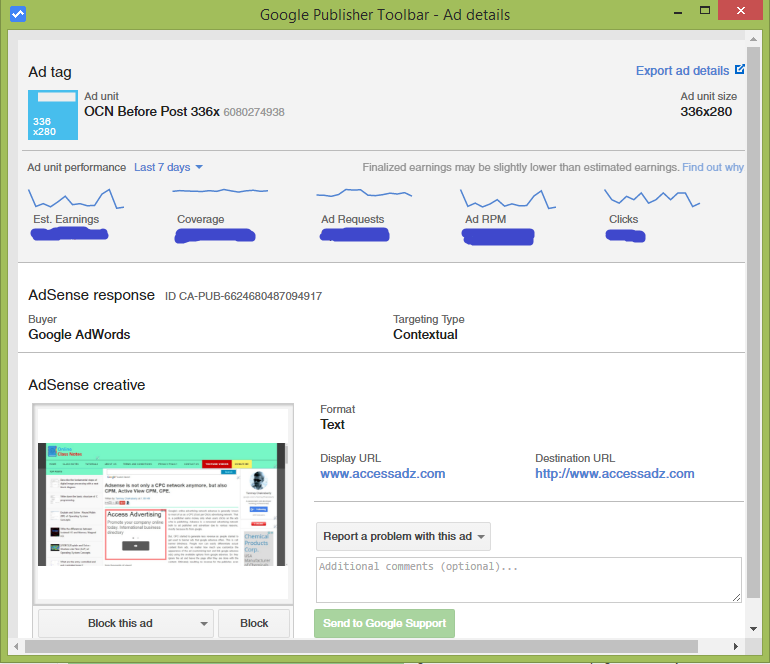The width and height of the screenshot is (770, 664).
Task: Click the vertical scrollbar up arrow
Action: 753,38
